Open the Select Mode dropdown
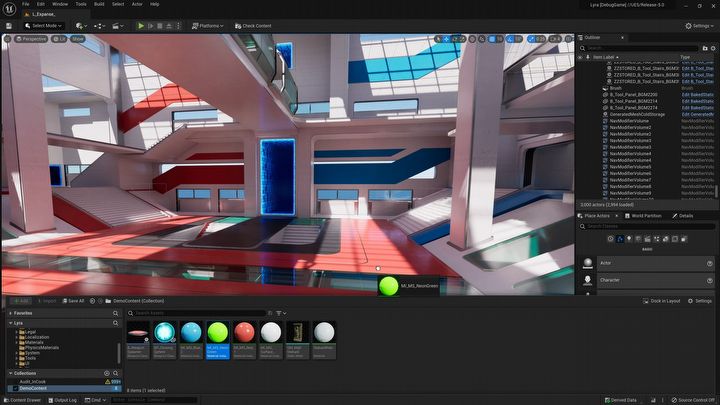The height and width of the screenshot is (405, 720). 45,25
